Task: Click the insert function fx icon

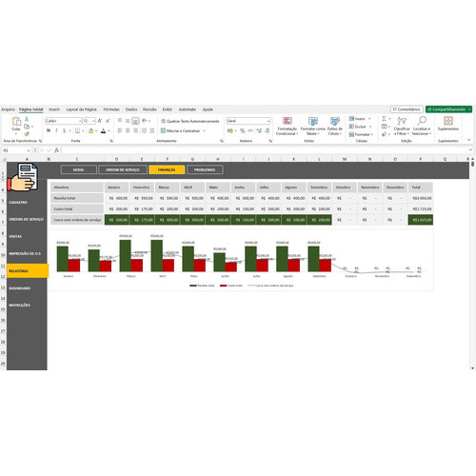Action: click(x=56, y=150)
